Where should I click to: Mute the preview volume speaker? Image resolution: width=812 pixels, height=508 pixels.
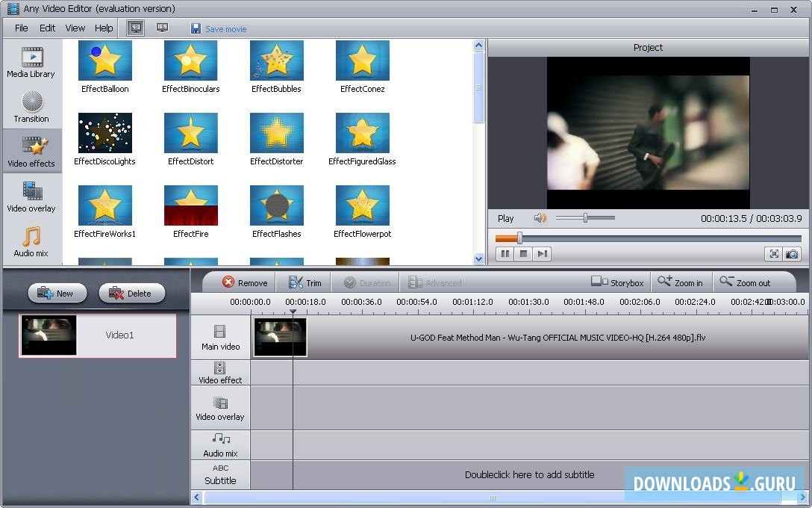point(540,218)
